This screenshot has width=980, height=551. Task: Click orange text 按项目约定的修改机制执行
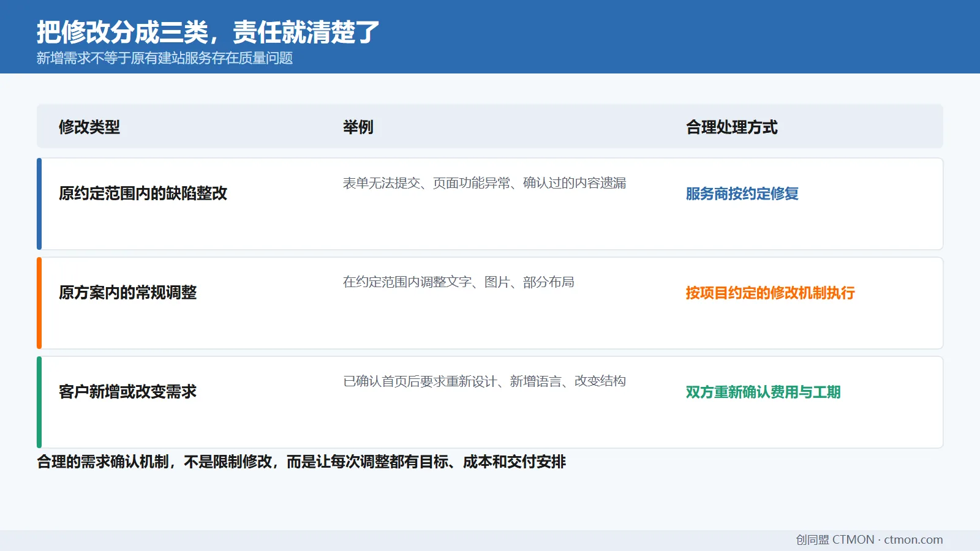click(771, 293)
